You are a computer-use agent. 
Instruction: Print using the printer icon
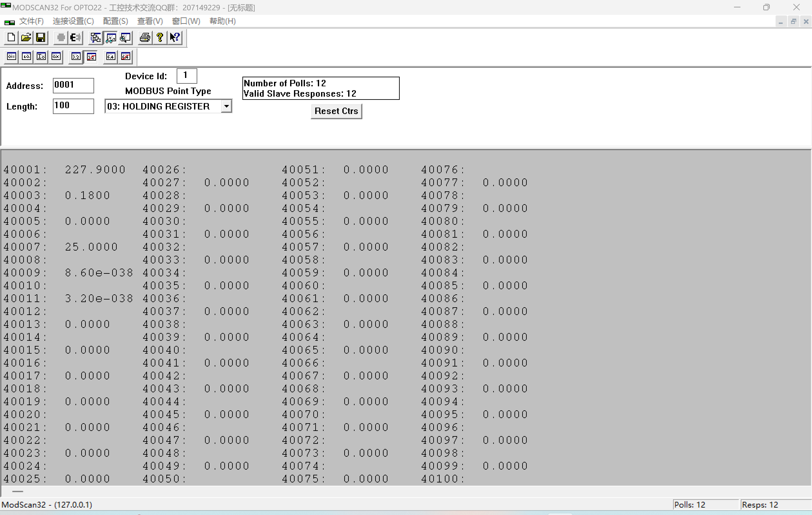tap(145, 37)
